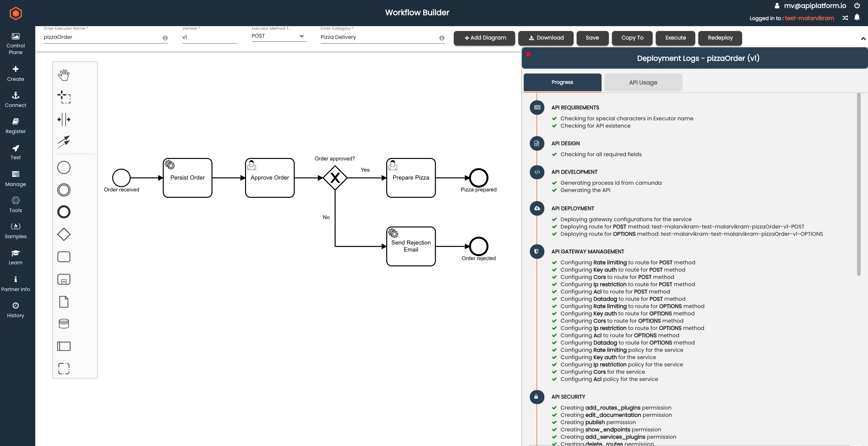Open History in left sidebar

click(x=16, y=310)
